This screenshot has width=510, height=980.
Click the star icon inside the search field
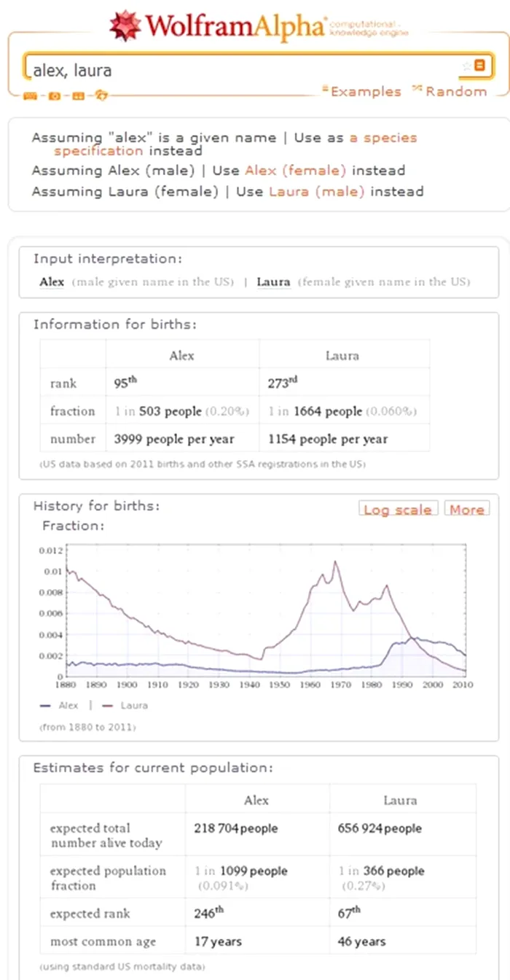point(466,66)
